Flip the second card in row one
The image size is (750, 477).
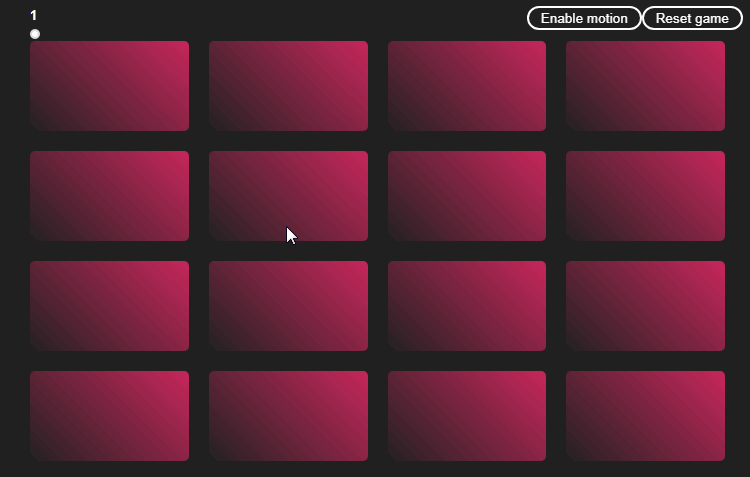click(x=288, y=86)
